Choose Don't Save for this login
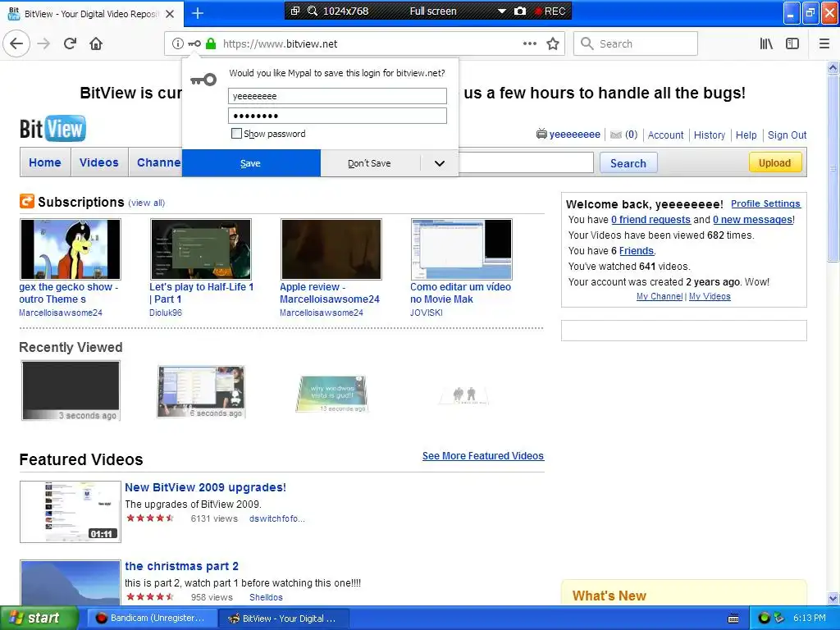 click(370, 163)
